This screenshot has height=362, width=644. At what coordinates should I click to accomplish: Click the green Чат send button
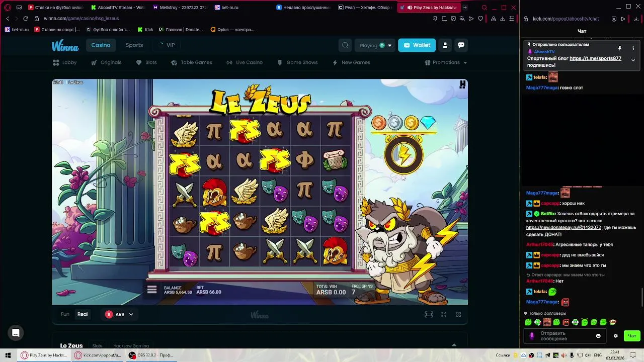coord(632,336)
